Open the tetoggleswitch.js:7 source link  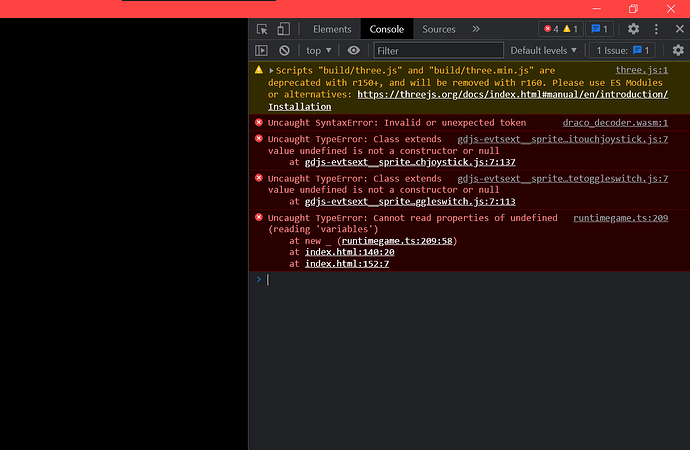tap(562, 179)
